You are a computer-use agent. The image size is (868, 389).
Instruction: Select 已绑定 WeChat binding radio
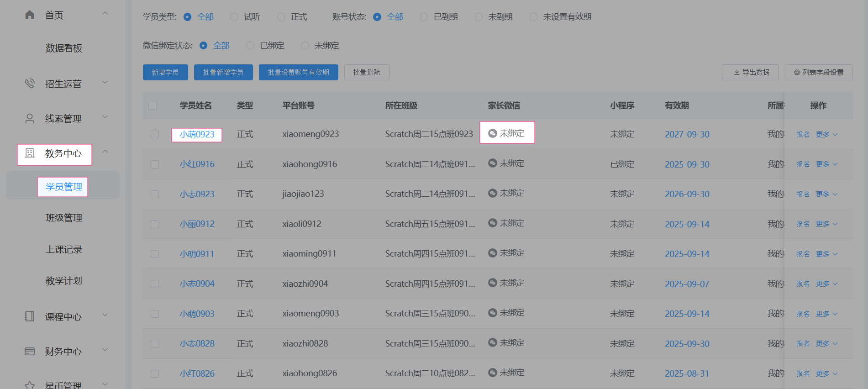(250, 46)
